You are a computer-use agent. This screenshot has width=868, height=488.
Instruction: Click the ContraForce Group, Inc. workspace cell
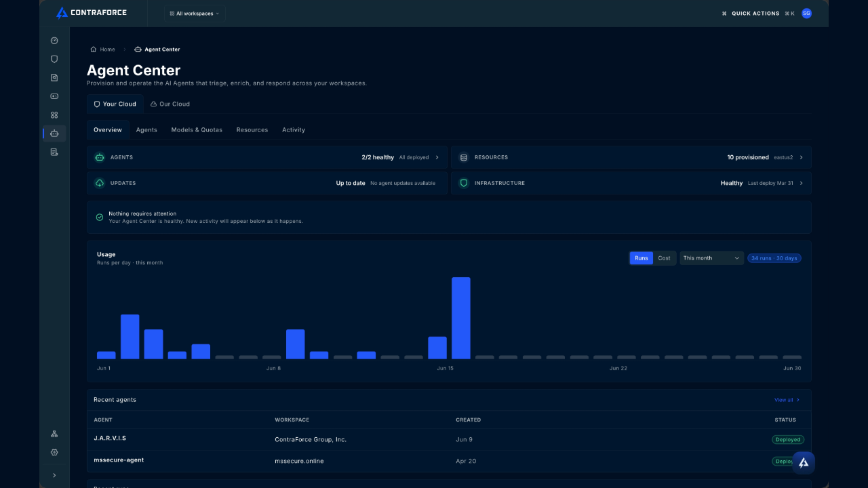(311, 440)
